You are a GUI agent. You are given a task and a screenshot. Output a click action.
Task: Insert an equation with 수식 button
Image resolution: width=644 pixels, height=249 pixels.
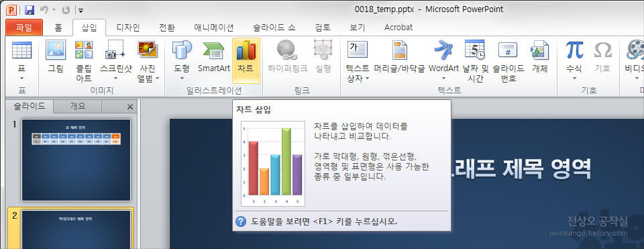coord(574,61)
